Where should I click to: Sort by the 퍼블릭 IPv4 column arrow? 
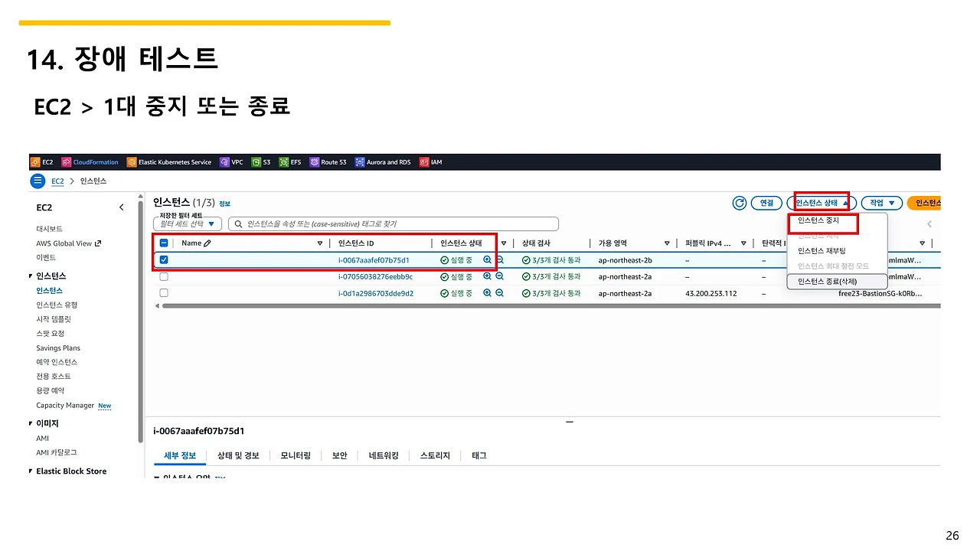click(x=743, y=243)
